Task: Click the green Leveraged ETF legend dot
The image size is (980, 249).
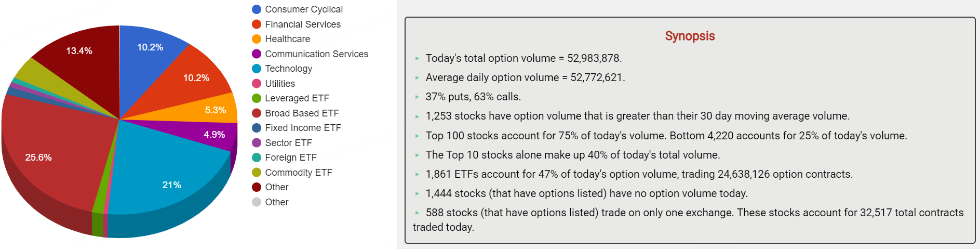Action: click(257, 98)
